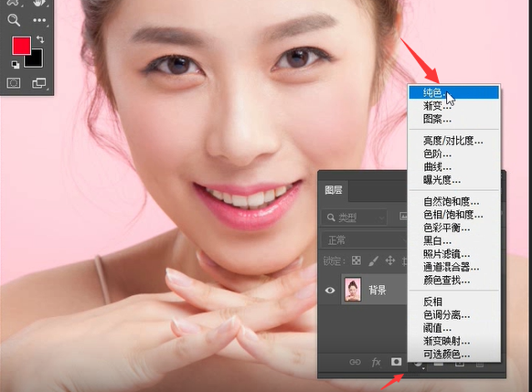Select 黑白... adjustment

(x=453, y=241)
